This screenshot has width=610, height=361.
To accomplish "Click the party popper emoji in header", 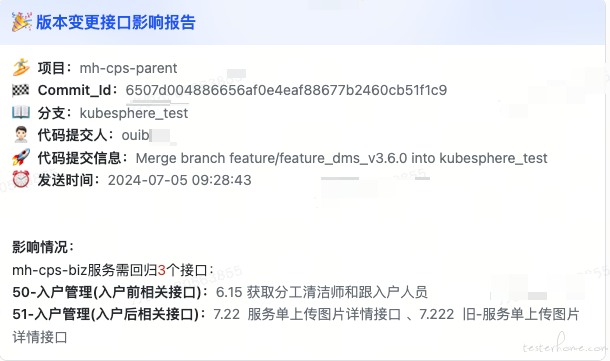I will 21,22.
